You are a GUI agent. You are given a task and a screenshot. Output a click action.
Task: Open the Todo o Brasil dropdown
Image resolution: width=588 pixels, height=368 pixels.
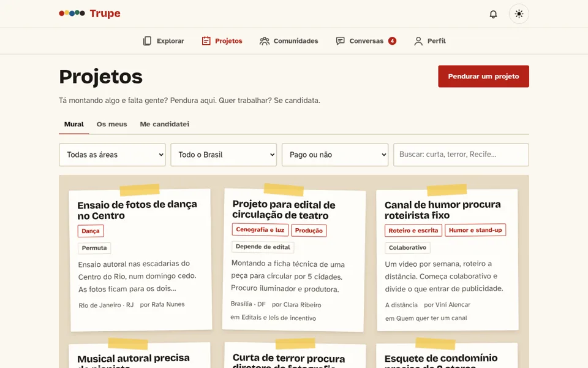coord(224,155)
